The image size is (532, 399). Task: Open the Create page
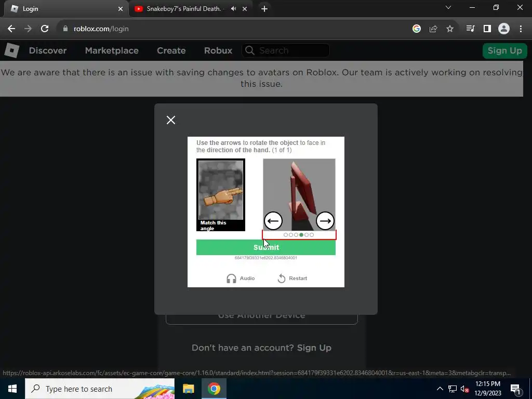pos(171,50)
